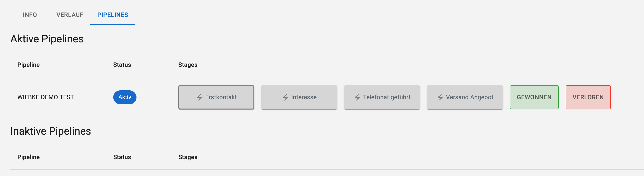Open the WIEBKE DEMO TEST pipeline row
Image resolution: width=644 pixels, height=176 pixels.
tap(46, 97)
